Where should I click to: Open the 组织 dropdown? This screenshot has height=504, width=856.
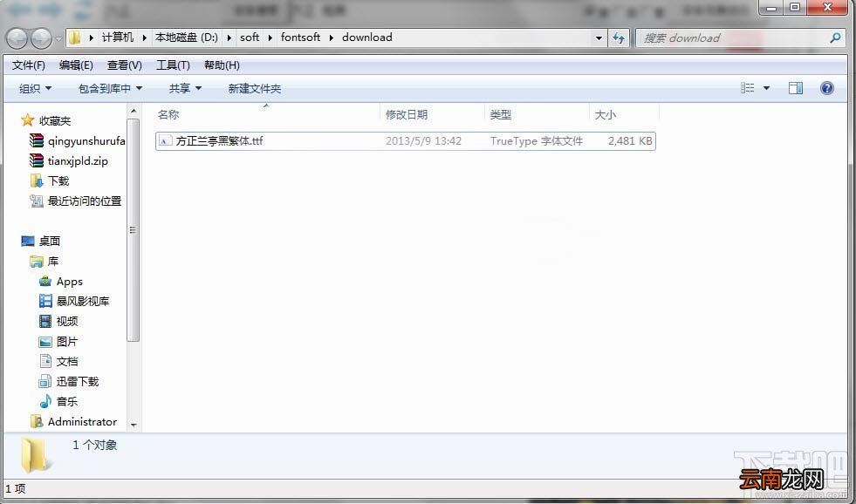coord(35,88)
